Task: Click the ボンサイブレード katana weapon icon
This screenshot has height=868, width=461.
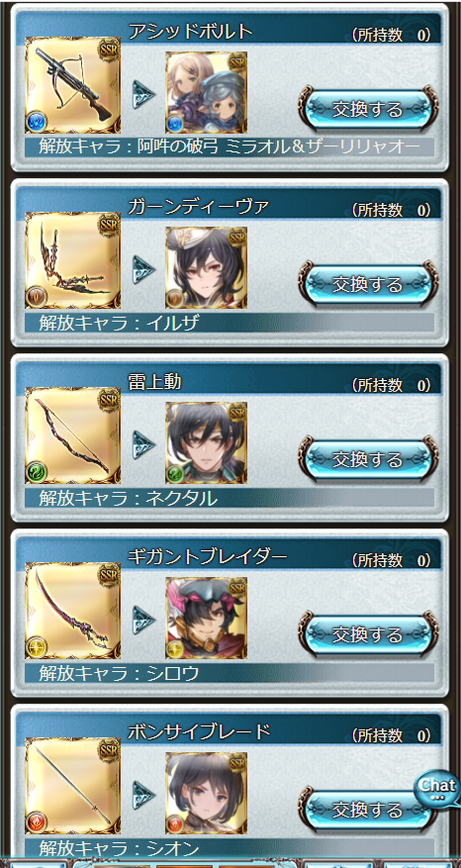Action: pos(72,786)
